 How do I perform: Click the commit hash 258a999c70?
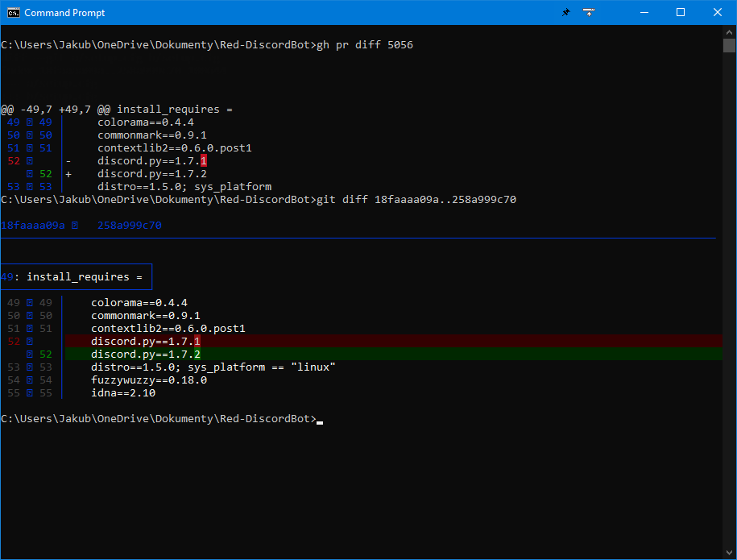[129, 225]
